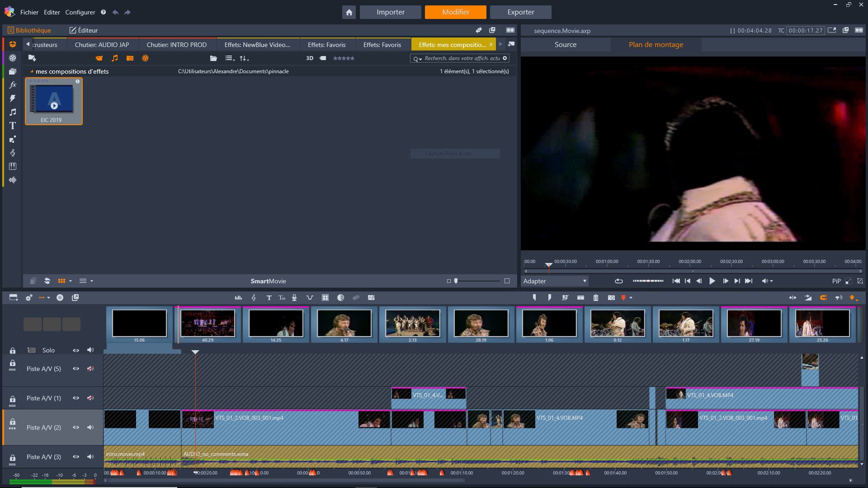Collapse mes compositions d'effets group
Image resolution: width=868 pixels, height=488 pixels.
(x=32, y=71)
